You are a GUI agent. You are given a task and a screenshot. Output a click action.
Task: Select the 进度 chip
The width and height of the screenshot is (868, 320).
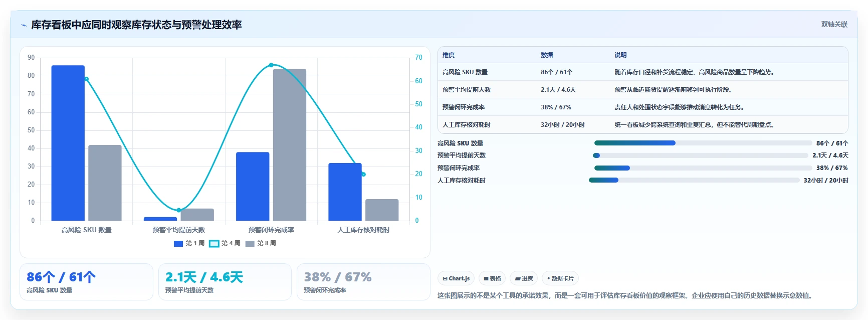click(x=524, y=278)
